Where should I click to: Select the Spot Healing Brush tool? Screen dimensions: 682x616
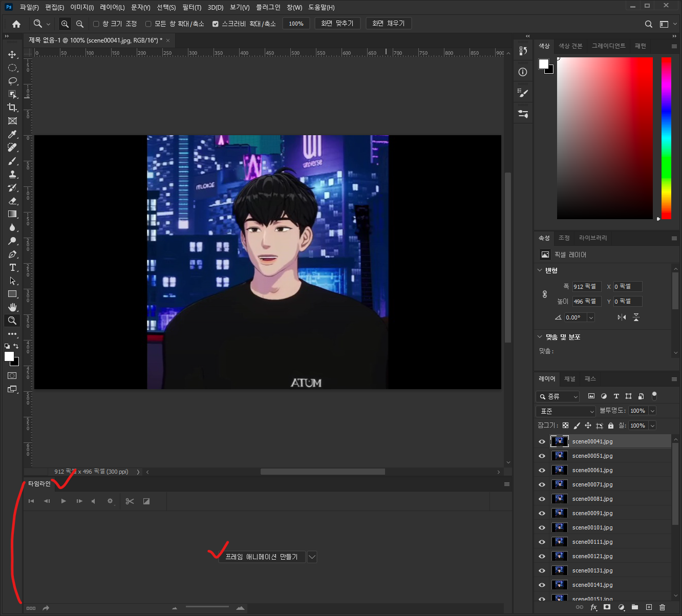pos(12,147)
